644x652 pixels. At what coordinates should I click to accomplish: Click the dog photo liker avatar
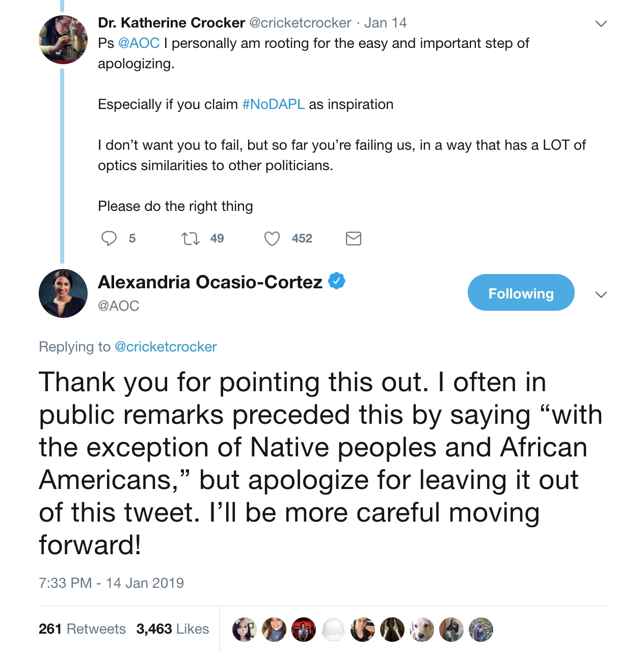tap(422, 630)
